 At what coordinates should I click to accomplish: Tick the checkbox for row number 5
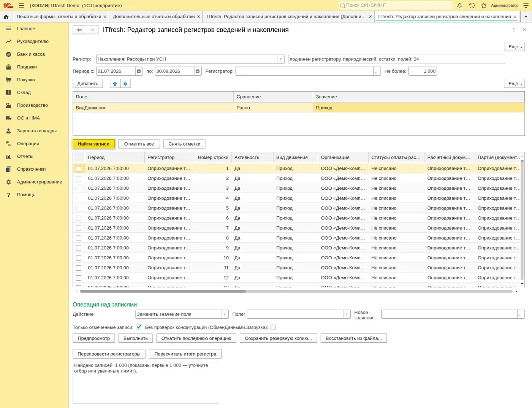coord(79,208)
